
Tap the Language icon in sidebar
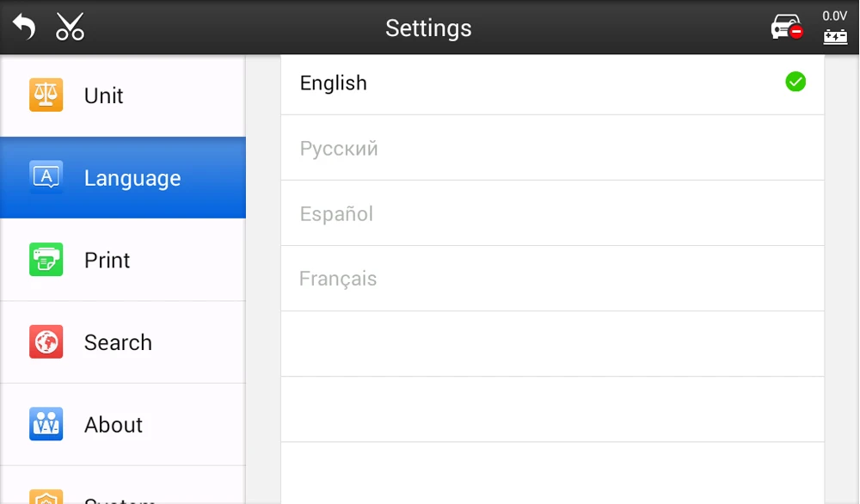46,177
